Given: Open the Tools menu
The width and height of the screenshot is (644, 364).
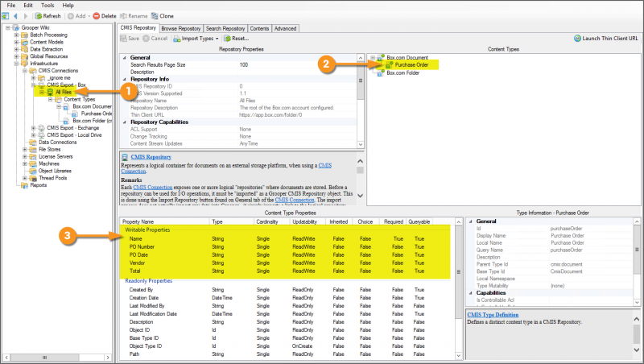Looking at the screenshot, I should (x=47, y=5).
